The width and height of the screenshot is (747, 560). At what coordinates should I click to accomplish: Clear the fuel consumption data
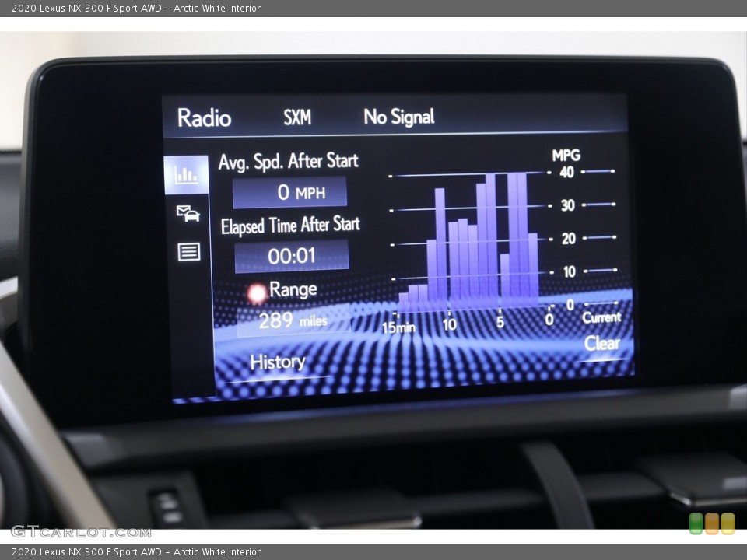(602, 343)
